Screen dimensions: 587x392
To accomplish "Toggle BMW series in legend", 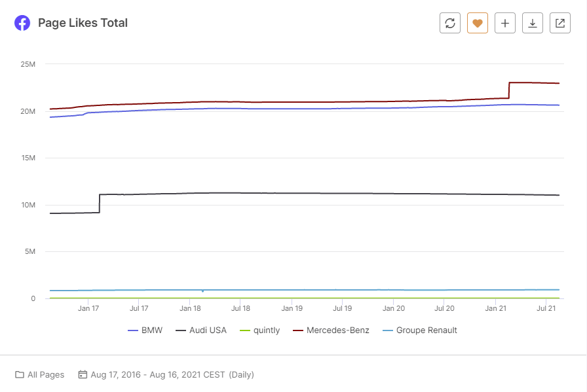I will coord(145,330).
